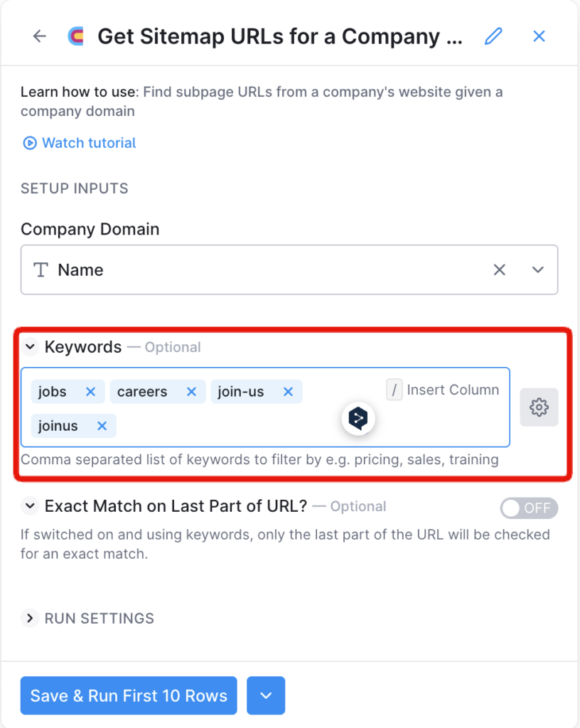
Task: Click Save & Run First 10 Rows
Action: (129, 695)
